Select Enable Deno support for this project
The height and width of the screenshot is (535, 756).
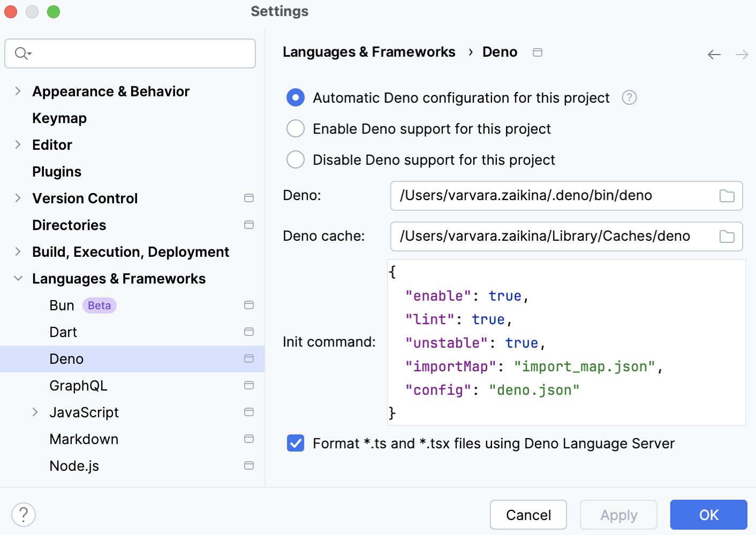[x=296, y=128]
